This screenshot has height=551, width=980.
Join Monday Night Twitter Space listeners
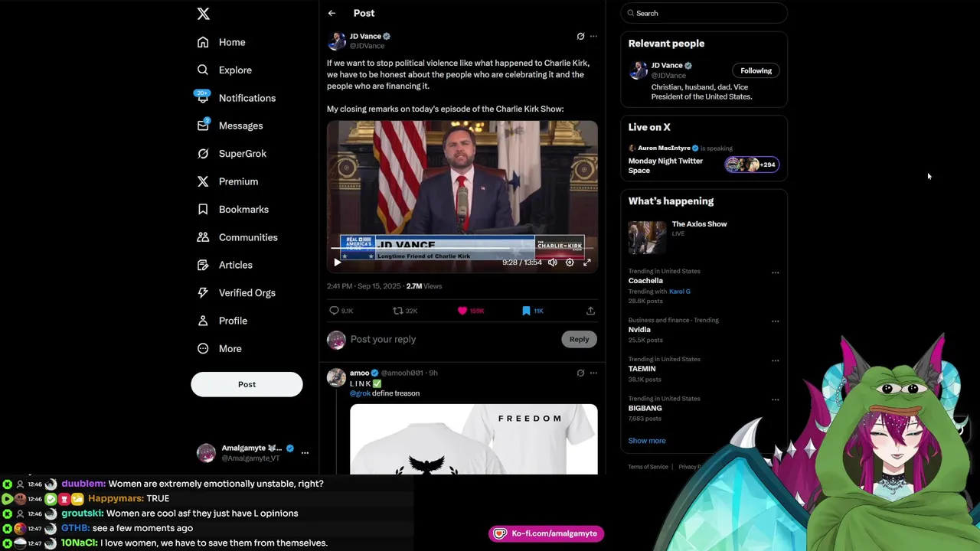(x=752, y=165)
